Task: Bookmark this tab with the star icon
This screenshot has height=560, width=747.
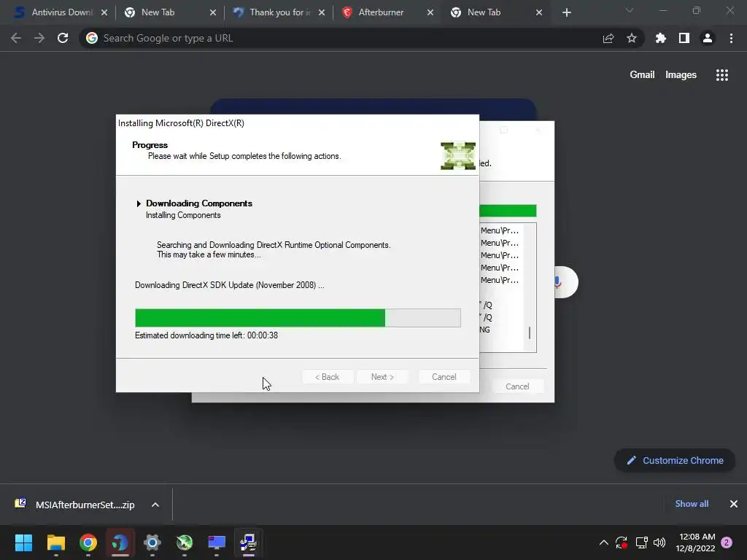Action: pyautogui.click(x=632, y=38)
